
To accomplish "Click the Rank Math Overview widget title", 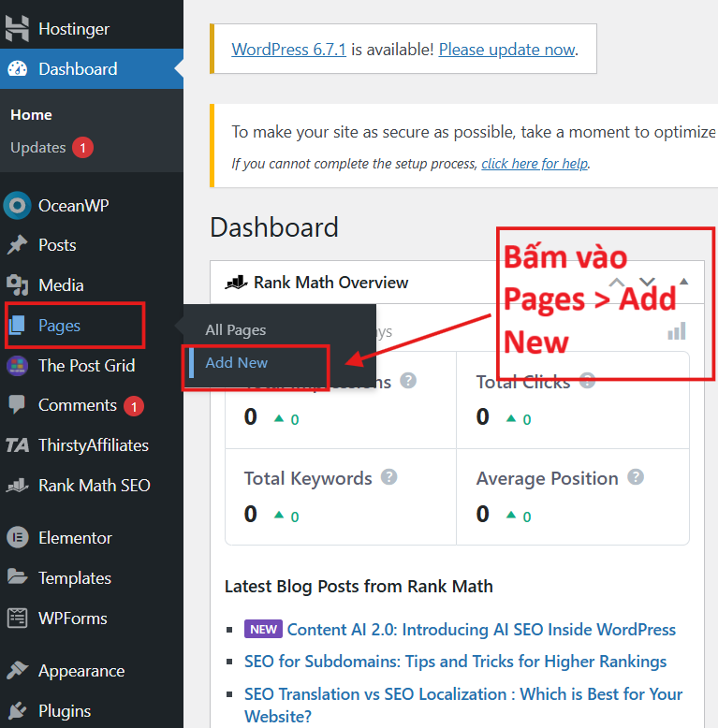I will point(330,283).
